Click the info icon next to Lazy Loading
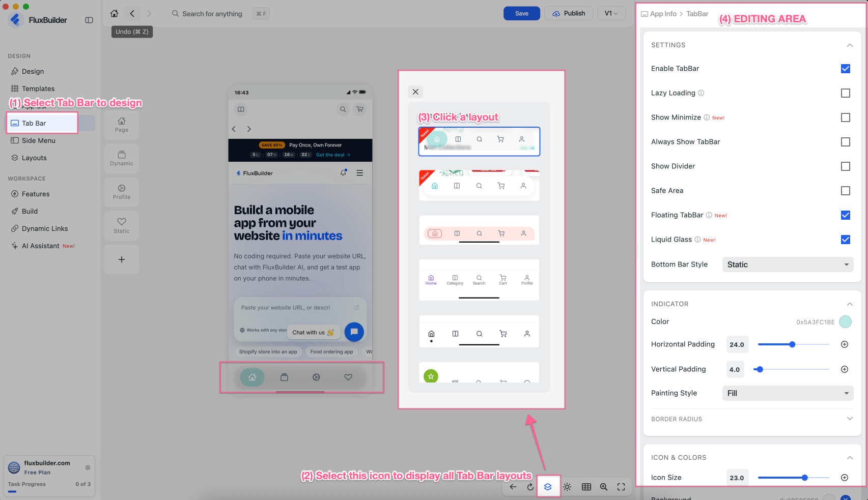This screenshot has width=868, height=500. pos(701,93)
